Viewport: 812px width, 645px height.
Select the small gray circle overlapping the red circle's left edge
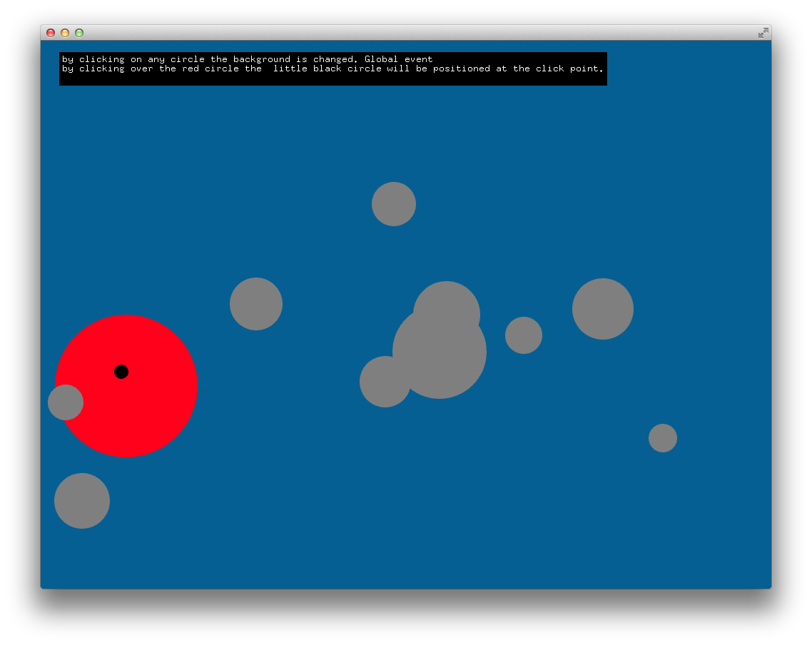coord(65,403)
